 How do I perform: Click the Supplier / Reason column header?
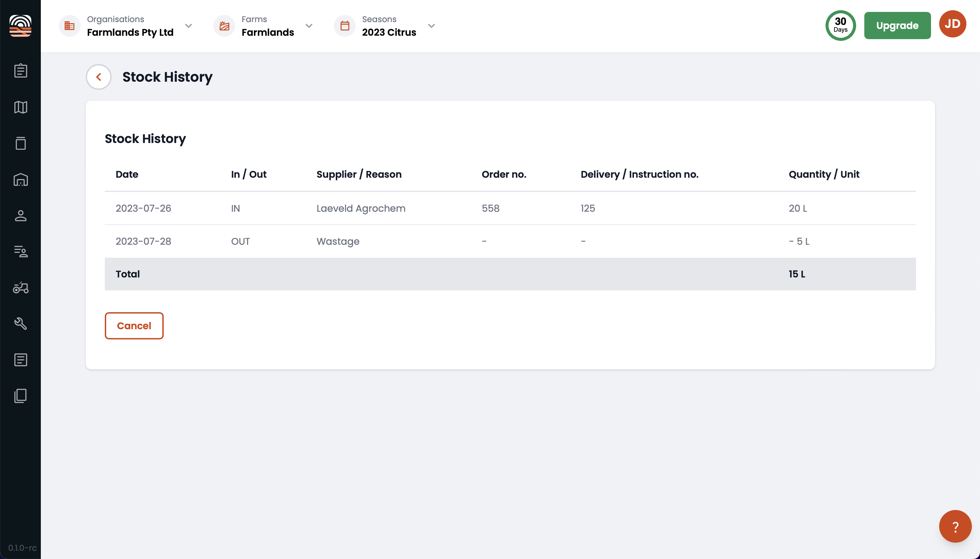[359, 174]
